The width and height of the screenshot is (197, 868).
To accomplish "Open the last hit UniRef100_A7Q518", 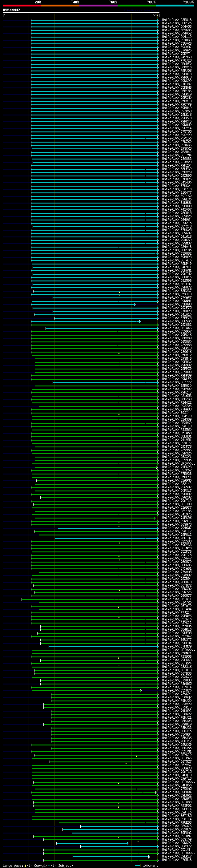I will (x=177, y=860).
